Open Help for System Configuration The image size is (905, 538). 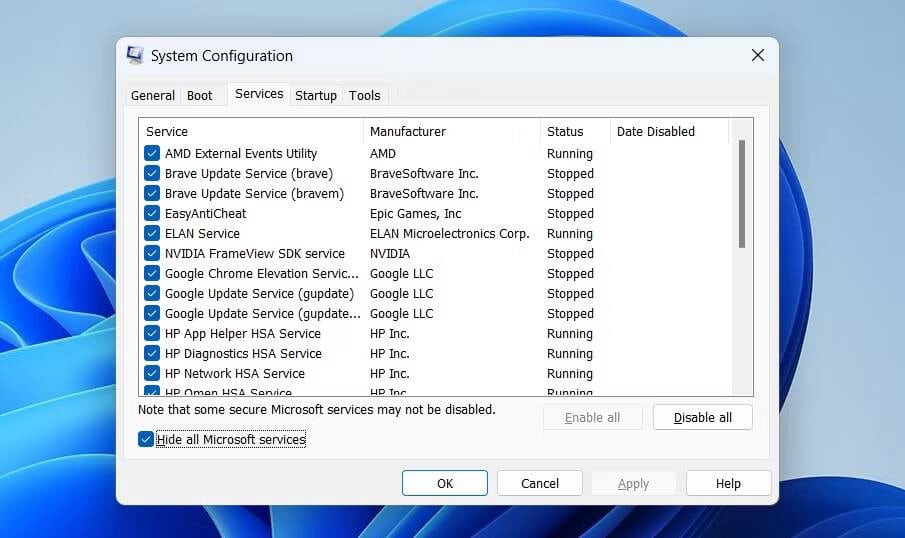click(x=728, y=483)
